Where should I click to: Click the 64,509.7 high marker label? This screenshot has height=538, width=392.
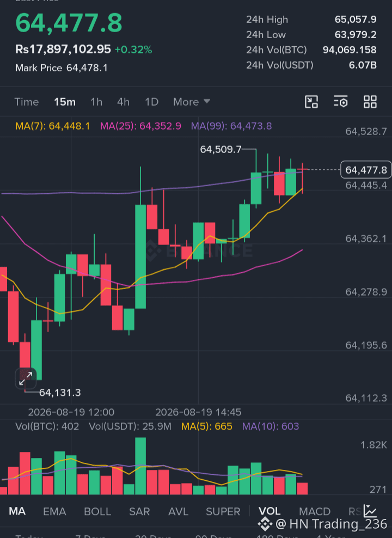coord(220,149)
